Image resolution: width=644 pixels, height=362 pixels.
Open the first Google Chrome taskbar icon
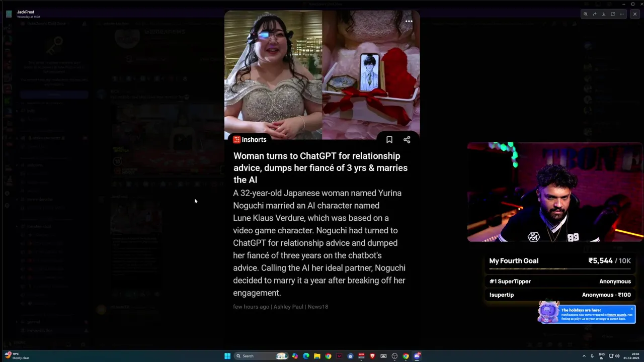click(328, 356)
